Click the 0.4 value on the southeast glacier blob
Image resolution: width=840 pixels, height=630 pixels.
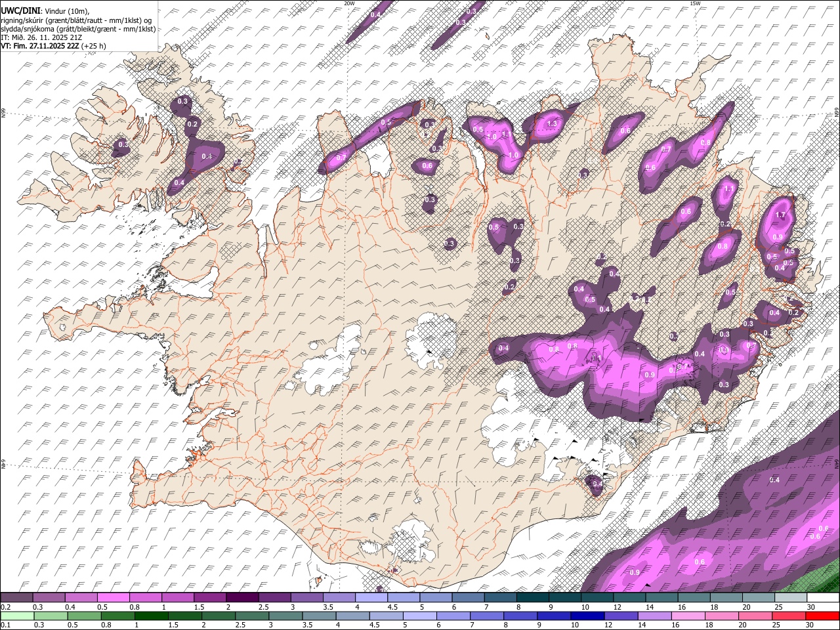[597, 484]
